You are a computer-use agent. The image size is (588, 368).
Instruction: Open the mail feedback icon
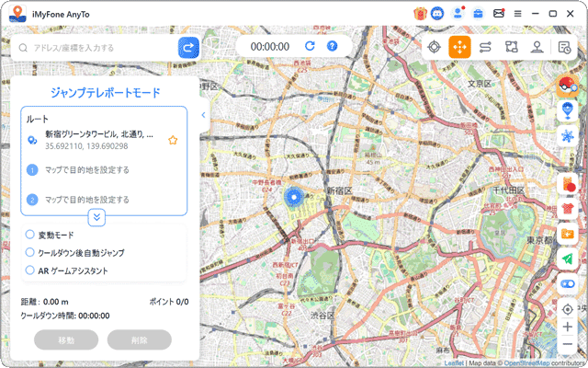[x=498, y=14]
